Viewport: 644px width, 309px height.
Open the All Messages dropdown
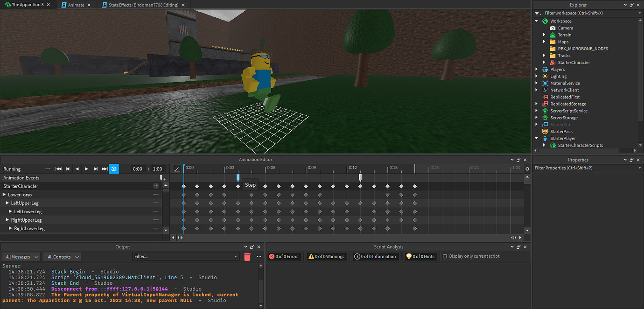21,256
